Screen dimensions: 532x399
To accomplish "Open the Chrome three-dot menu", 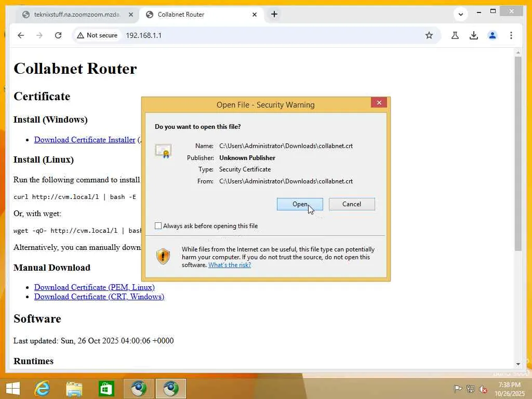I will coord(511,35).
